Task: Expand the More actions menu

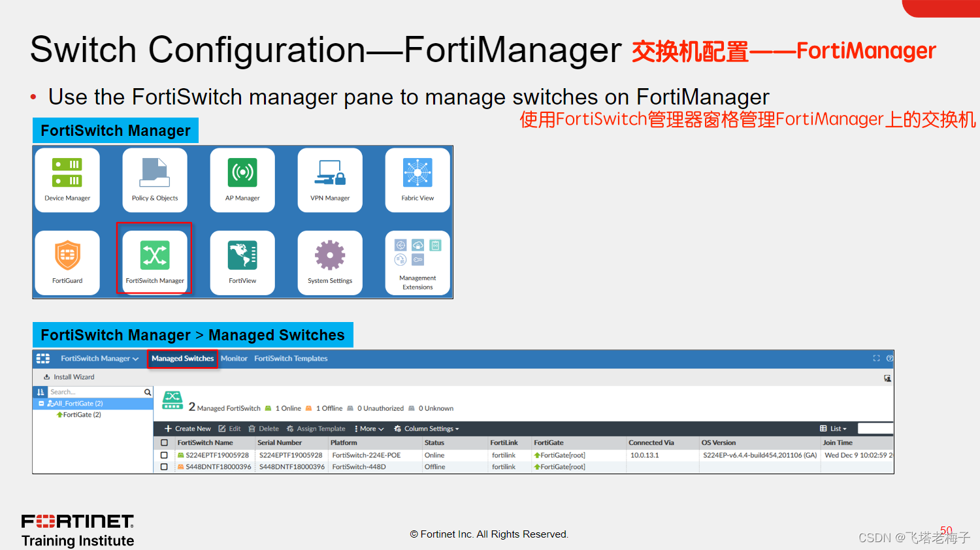Action: [x=368, y=429]
